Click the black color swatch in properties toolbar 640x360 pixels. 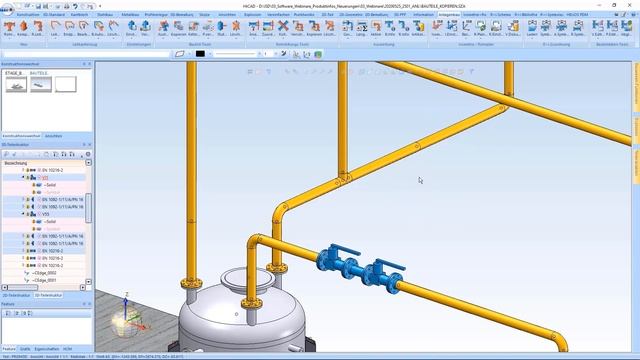(x=200, y=54)
